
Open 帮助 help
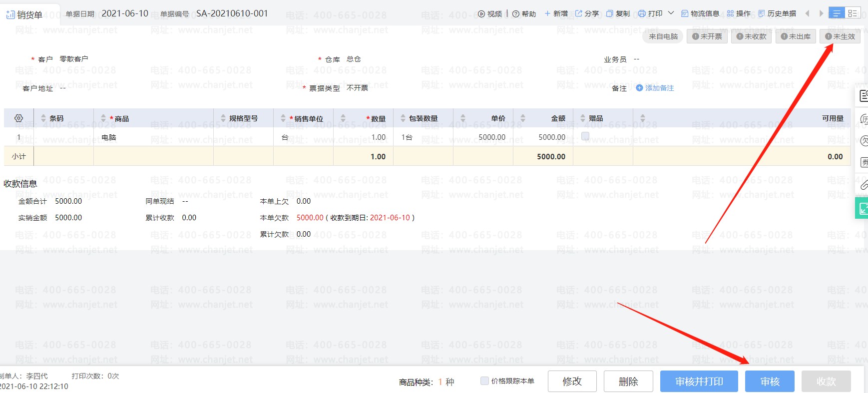524,13
